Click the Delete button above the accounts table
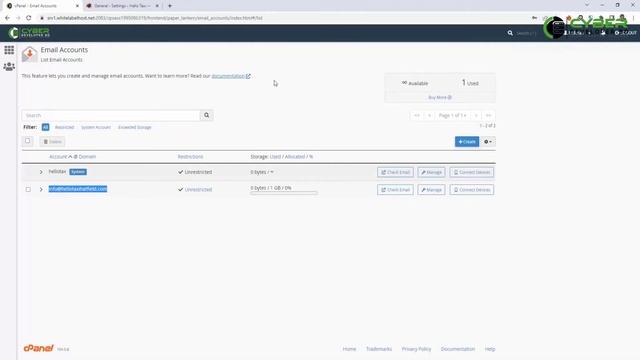Screen dimensions: 640x360 pyautogui.click(x=52, y=142)
